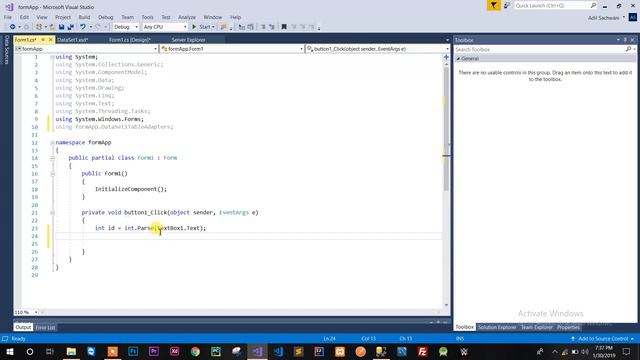Close the Form1.cs tab with X

tap(51, 40)
